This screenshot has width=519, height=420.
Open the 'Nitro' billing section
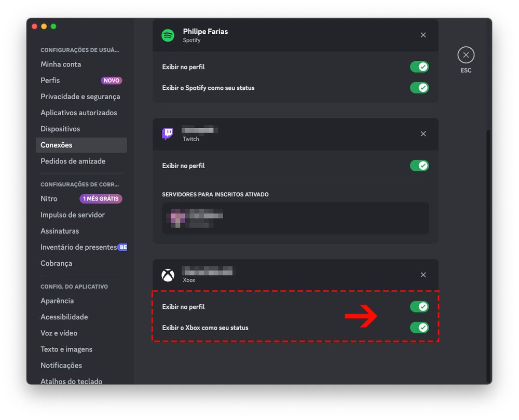[x=49, y=199]
